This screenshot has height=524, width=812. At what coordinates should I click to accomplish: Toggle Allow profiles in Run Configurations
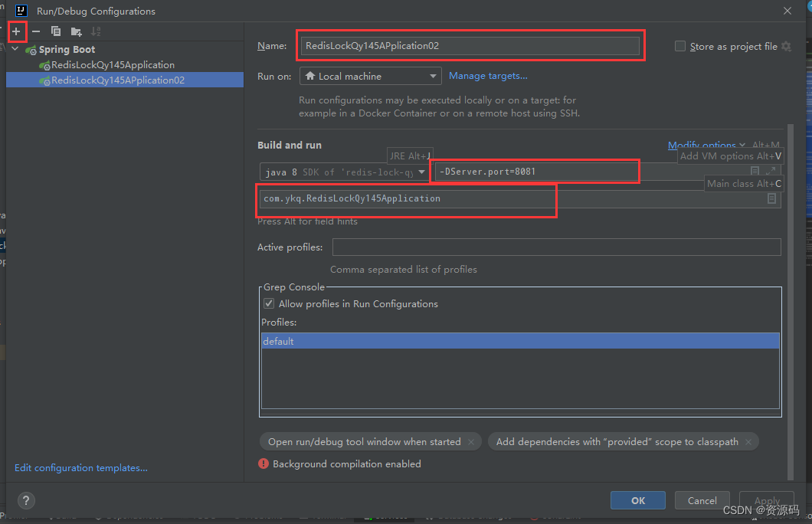[x=269, y=303]
